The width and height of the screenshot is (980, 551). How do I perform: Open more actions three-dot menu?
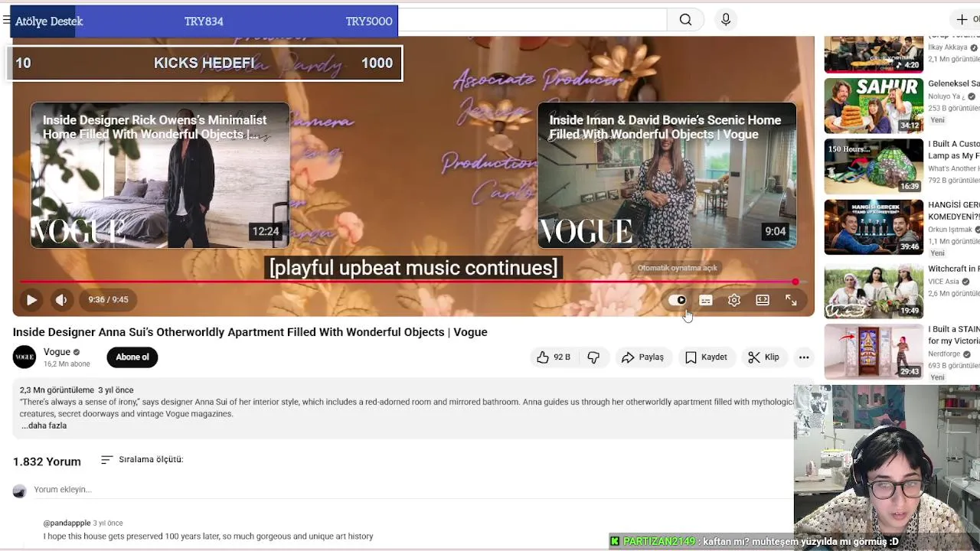point(804,357)
